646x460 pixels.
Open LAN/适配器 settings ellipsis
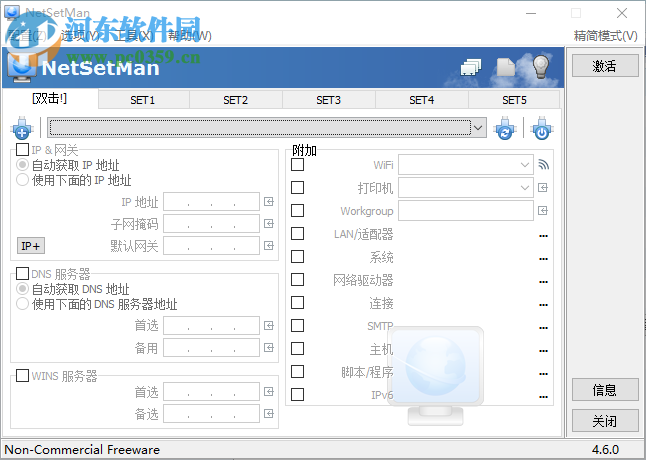543,236
